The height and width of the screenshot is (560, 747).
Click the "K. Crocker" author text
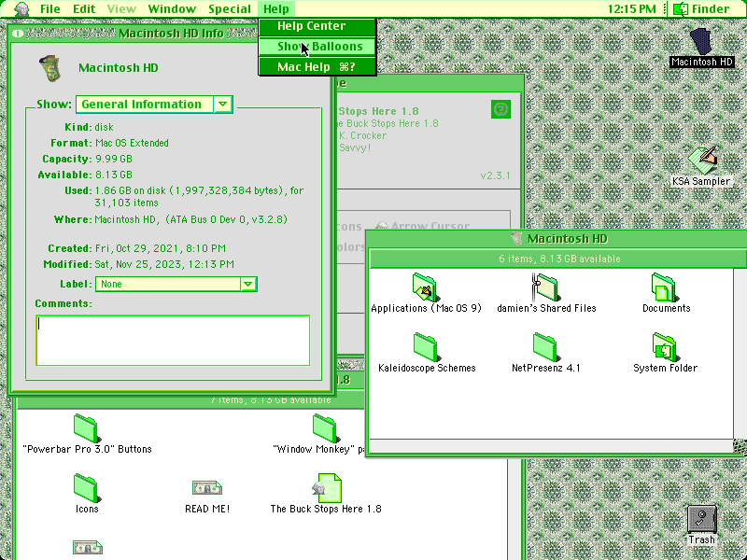point(362,135)
